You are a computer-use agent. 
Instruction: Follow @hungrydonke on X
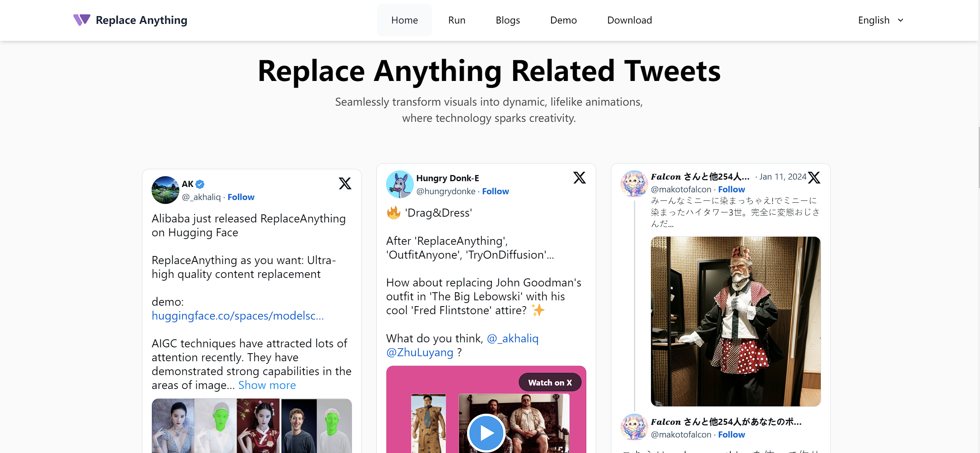[x=496, y=191]
